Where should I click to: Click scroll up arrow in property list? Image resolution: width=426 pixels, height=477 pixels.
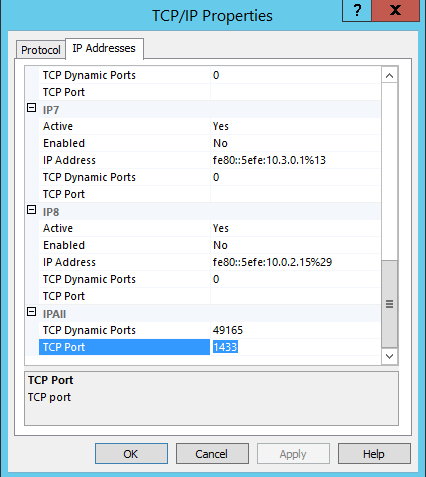[x=389, y=75]
